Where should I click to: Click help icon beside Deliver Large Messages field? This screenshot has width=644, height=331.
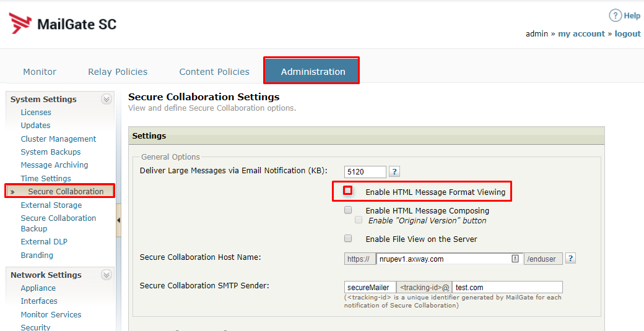click(394, 171)
